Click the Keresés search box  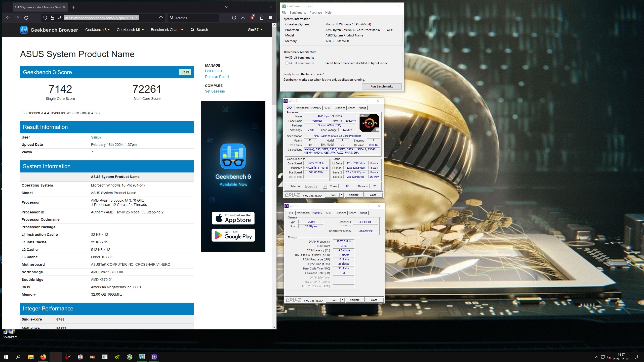point(193,18)
